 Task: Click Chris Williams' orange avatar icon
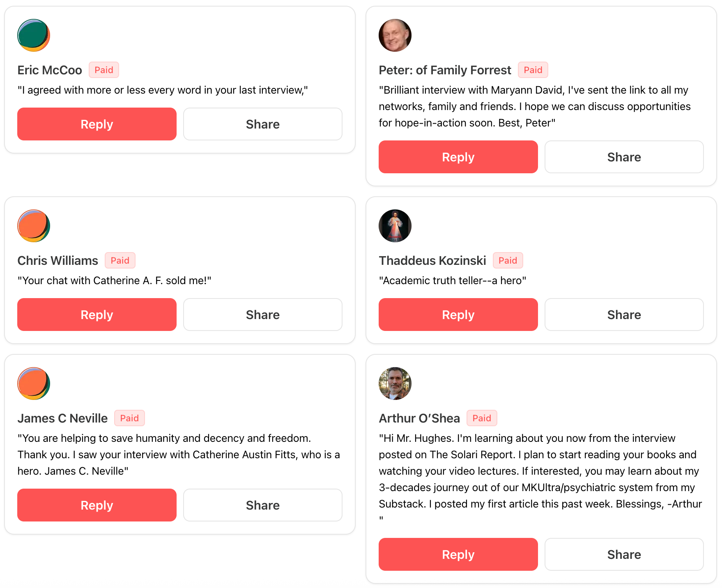[34, 226]
